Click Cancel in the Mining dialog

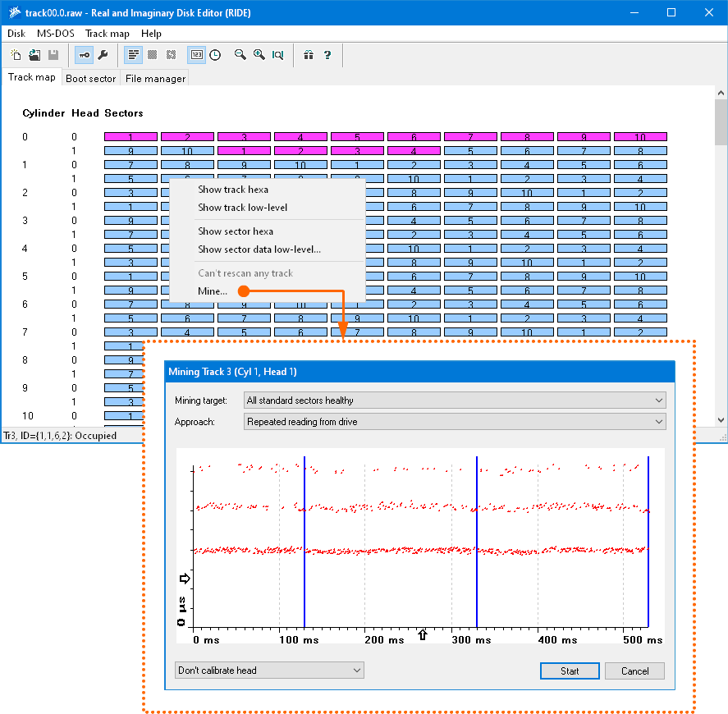click(634, 671)
